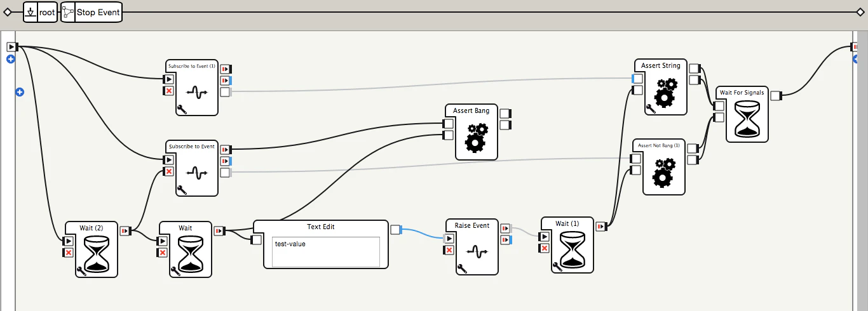The width and height of the screenshot is (868, 311).
Task: Click the top output of Raise Event
Action: [506, 228]
